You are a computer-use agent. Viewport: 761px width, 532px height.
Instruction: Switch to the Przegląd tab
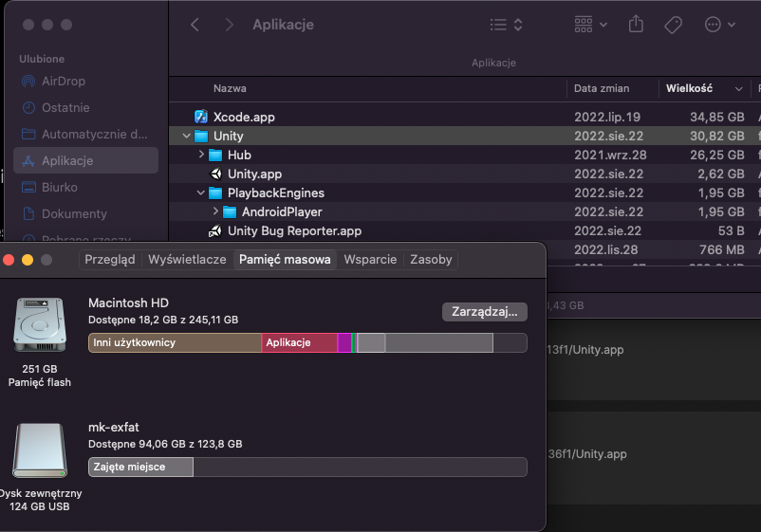[110, 260]
